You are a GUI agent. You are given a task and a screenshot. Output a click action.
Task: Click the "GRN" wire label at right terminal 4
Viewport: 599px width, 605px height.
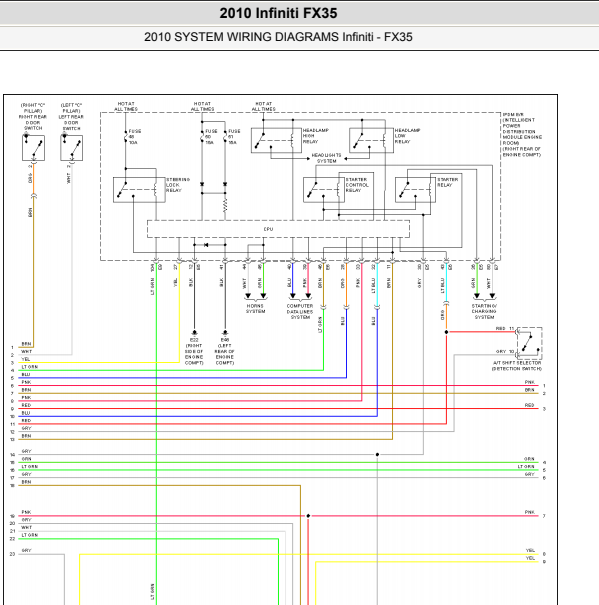tap(529, 459)
